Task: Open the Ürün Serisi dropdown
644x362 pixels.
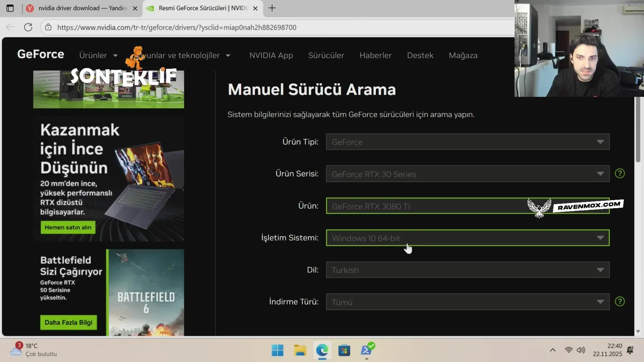Action: [467, 174]
